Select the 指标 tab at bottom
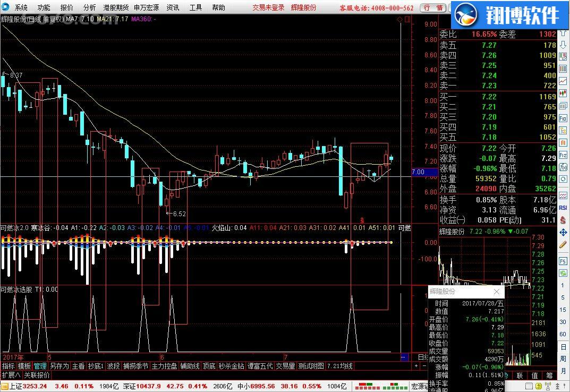This screenshot has width=570, height=392. (x=8, y=366)
